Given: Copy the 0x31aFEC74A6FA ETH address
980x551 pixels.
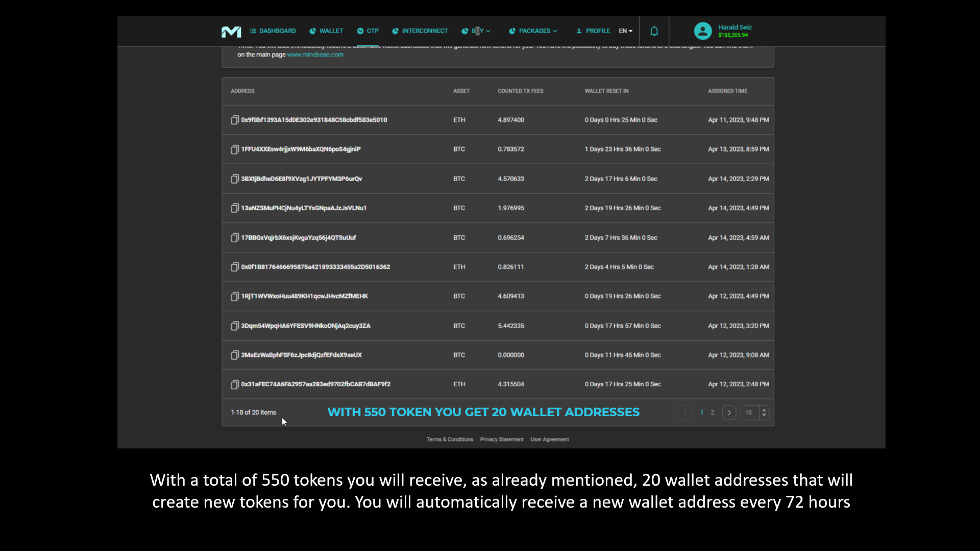Looking at the screenshot, I should 235,385.
